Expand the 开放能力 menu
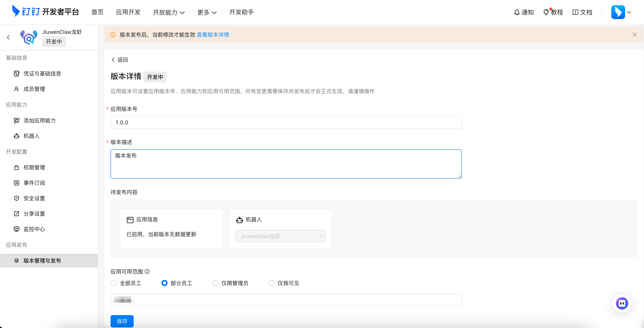644x328 pixels. (x=169, y=12)
